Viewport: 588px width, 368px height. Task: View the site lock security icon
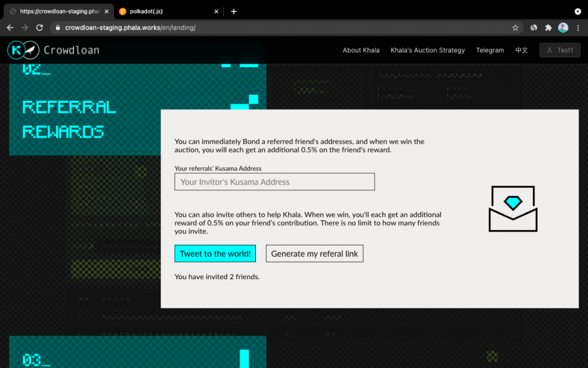pyautogui.click(x=58, y=28)
